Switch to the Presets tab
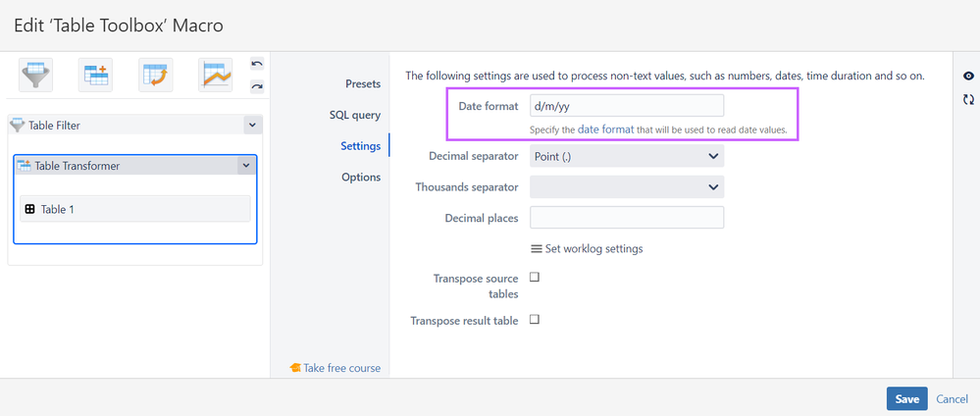The image size is (980, 416). (362, 84)
